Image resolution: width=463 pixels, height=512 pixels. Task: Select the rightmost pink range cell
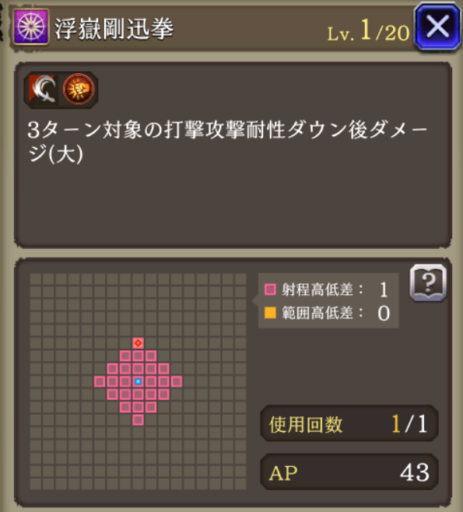[176, 381]
